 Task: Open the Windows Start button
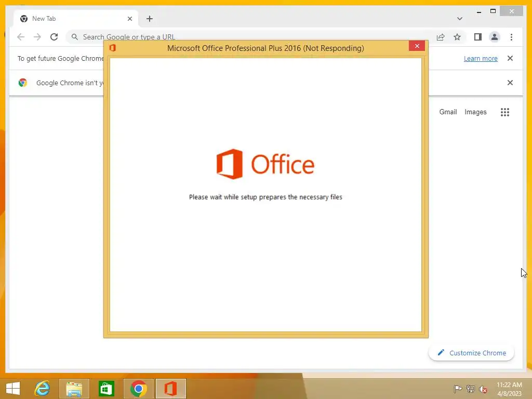(13, 389)
